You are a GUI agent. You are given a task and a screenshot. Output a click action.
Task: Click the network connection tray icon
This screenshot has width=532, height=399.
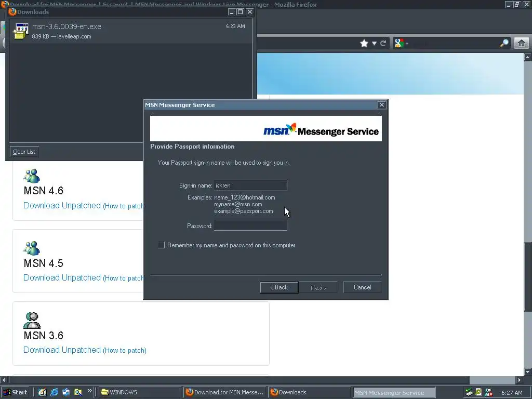[469, 393]
